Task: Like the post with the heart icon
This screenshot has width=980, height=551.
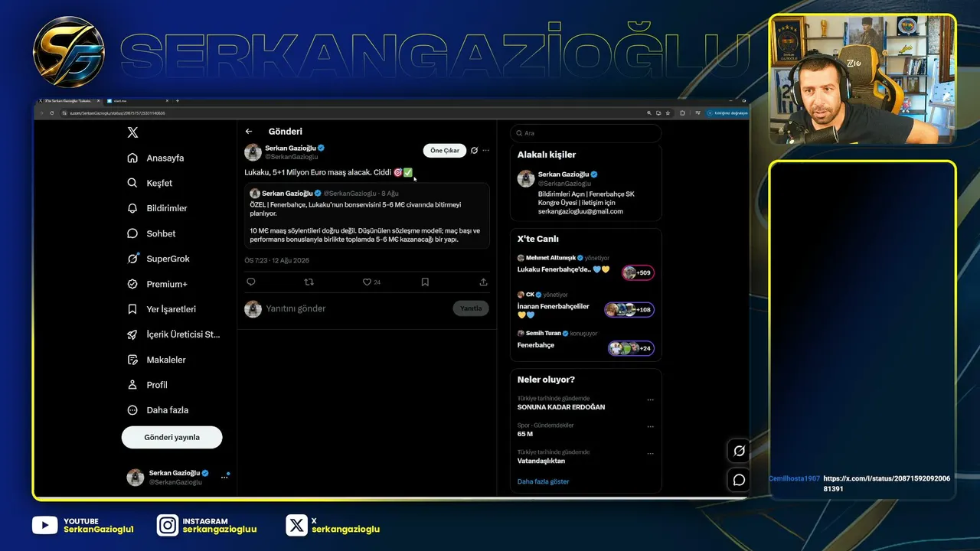Action: (367, 282)
